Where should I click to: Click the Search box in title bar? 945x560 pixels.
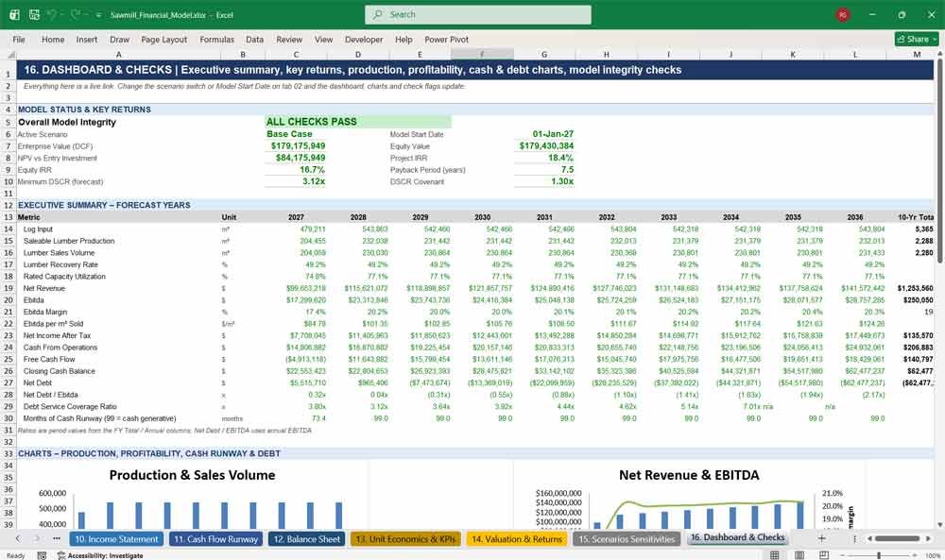tap(478, 14)
